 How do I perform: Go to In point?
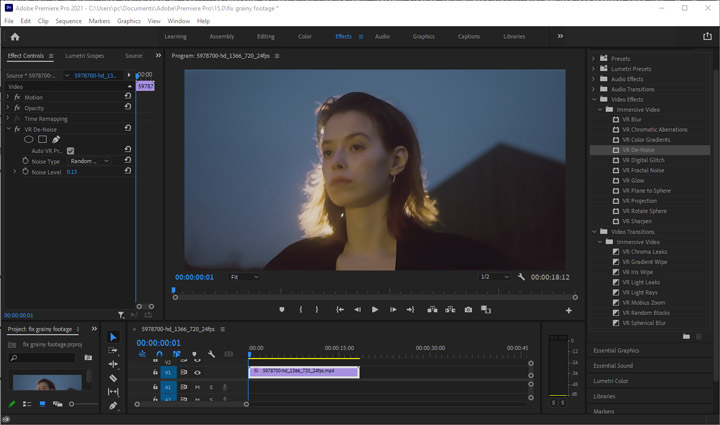click(340, 310)
